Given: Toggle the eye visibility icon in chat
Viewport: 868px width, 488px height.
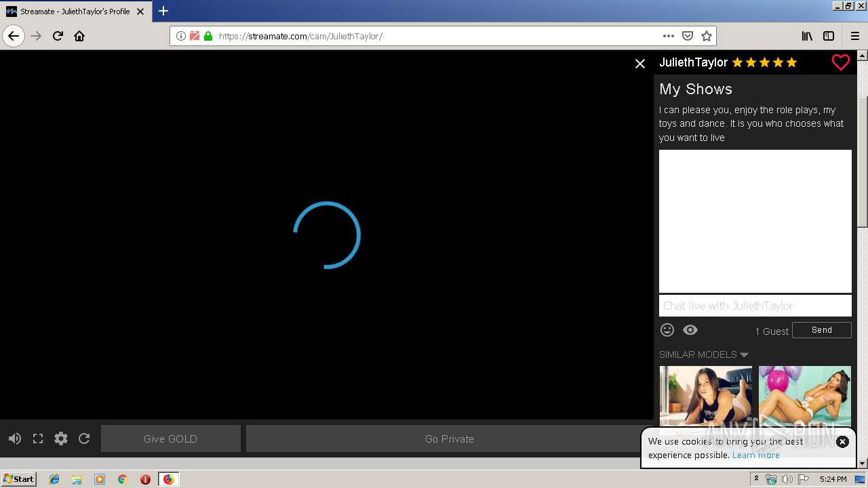Looking at the screenshot, I should [x=690, y=330].
